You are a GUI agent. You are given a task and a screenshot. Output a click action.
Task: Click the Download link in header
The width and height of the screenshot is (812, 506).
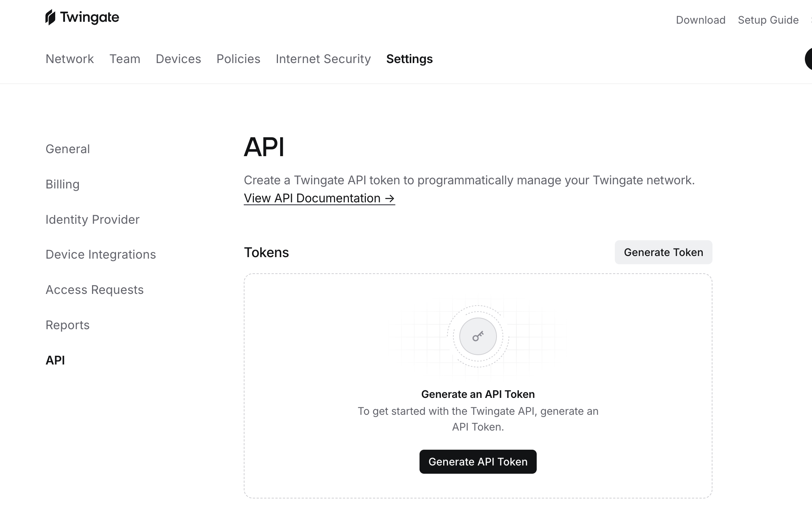(x=700, y=20)
